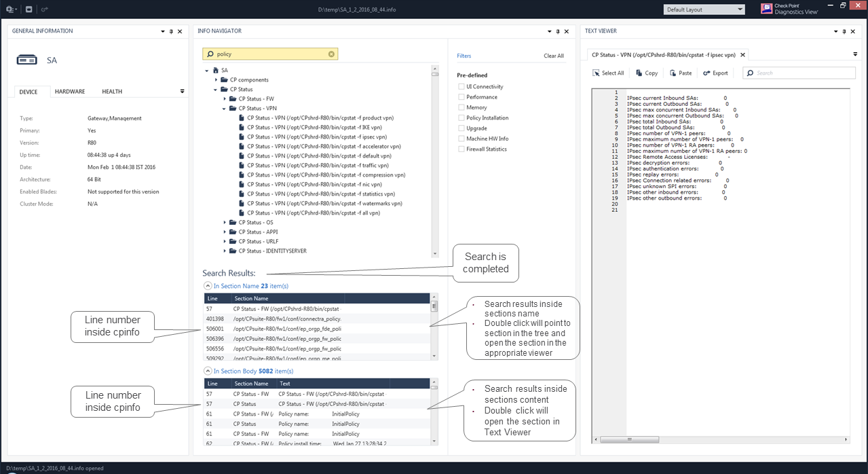Enable the Memory filter checkbox

[461, 107]
